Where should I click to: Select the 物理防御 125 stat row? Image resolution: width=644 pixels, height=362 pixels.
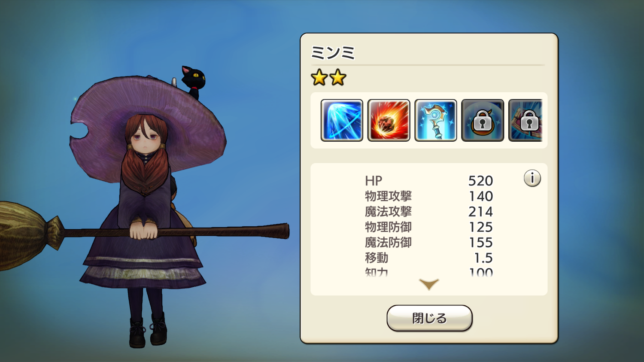click(429, 227)
